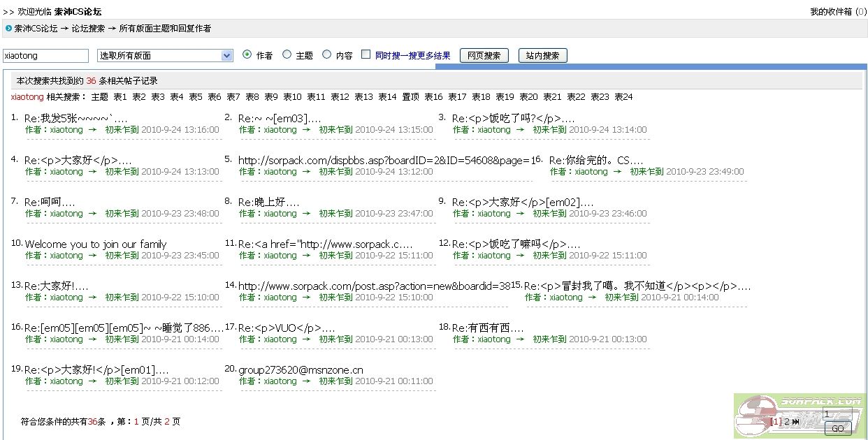Click the 站内搜索 button
This screenshot has width=868, height=440.
pos(542,55)
